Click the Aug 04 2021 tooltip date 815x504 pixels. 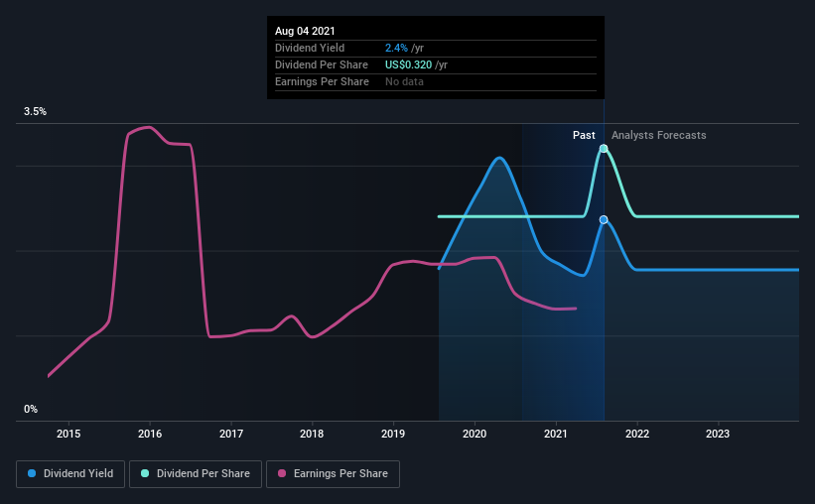[x=305, y=31]
